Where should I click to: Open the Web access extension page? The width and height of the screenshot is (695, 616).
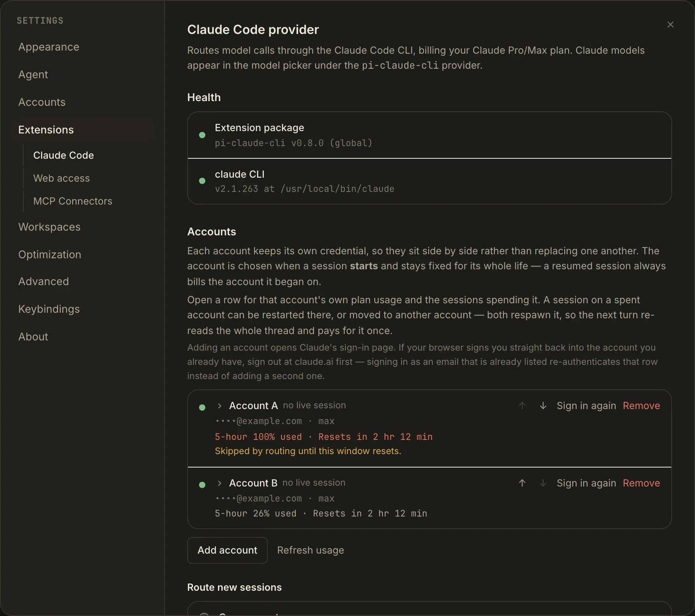pos(62,178)
